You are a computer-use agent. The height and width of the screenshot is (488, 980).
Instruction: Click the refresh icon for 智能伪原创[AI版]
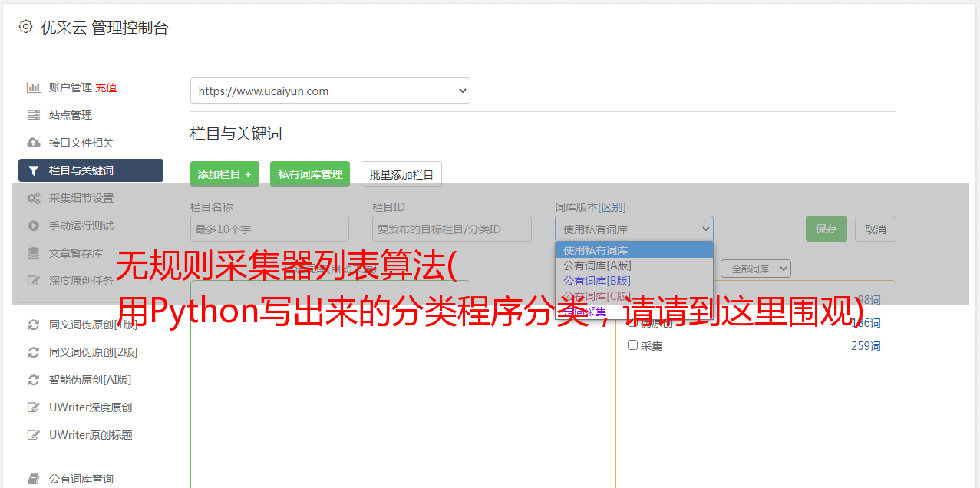point(34,380)
